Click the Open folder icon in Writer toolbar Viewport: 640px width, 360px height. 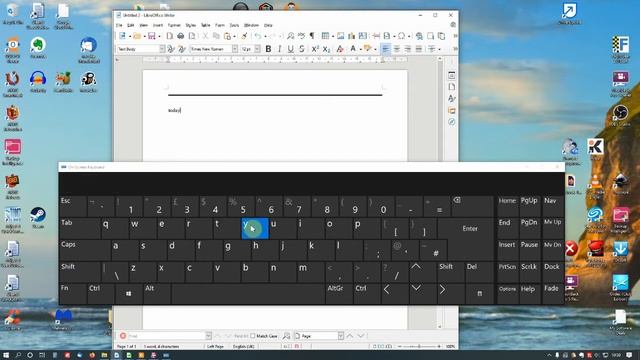pos(137,36)
